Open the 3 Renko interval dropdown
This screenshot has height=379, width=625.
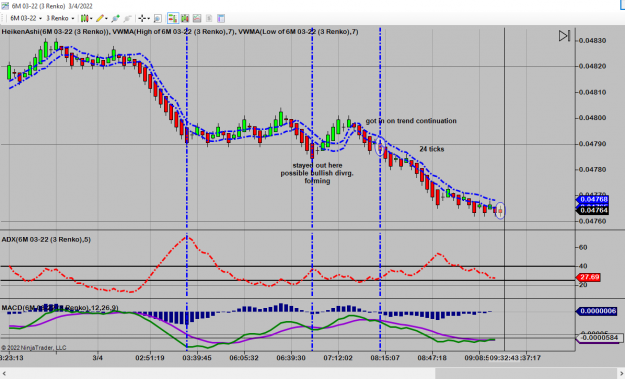tap(60, 18)
